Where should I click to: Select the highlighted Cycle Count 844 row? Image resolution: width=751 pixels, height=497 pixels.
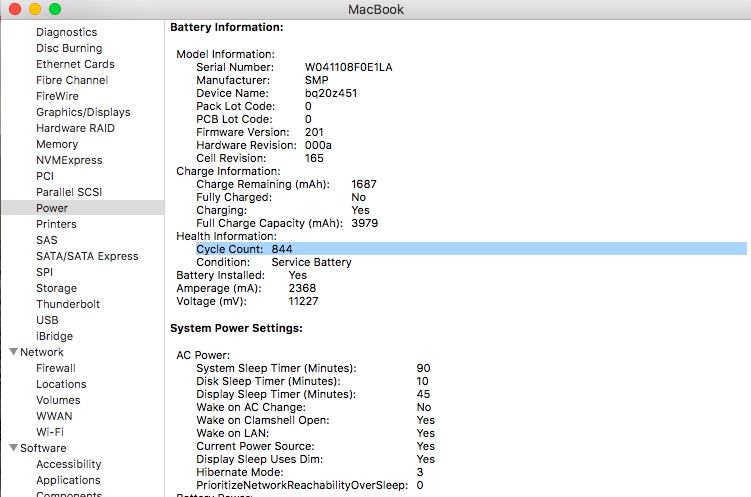pos(471,249)
